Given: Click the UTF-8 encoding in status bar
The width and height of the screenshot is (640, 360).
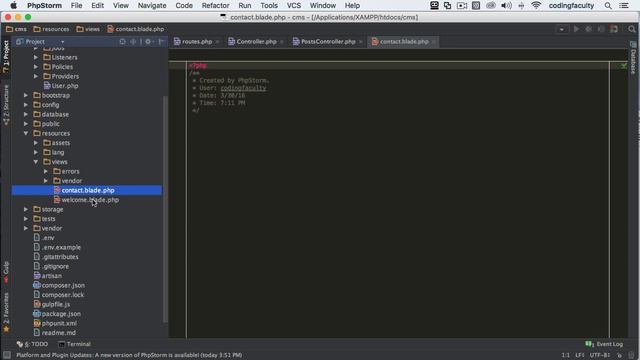Looking at the screenshot, I should click(600, 355).
